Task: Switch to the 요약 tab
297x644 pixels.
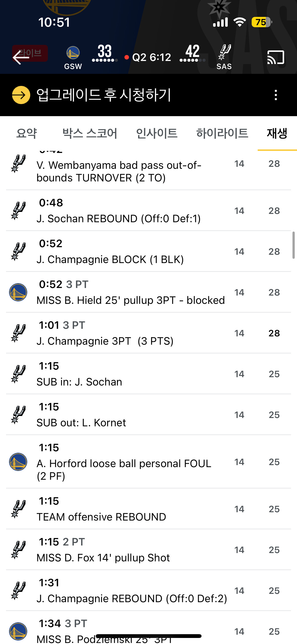Action: (x=26, y=133)
